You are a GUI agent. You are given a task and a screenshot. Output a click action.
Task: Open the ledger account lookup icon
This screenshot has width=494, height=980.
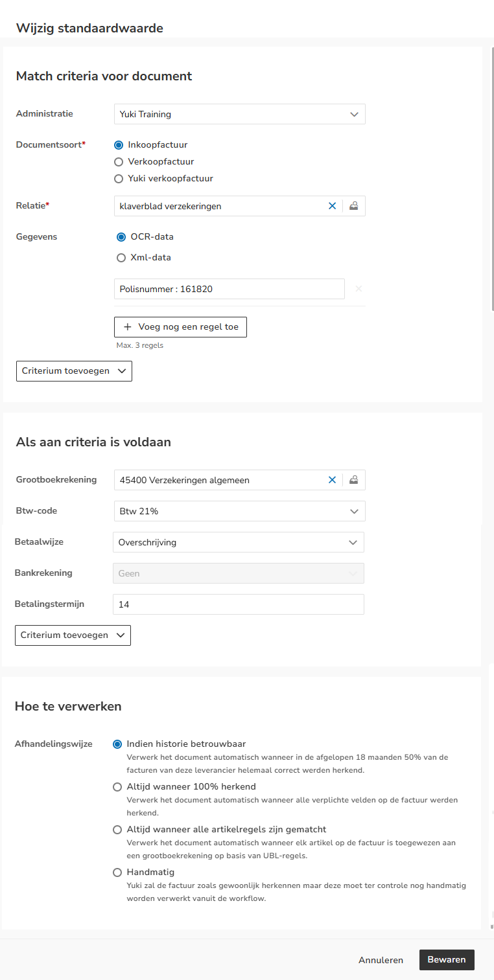(x=354, y=480)
